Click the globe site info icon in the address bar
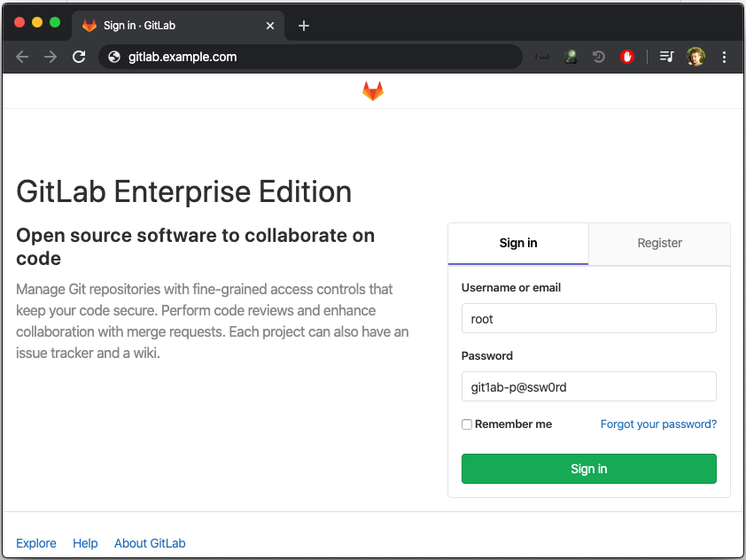 (114, 57)
